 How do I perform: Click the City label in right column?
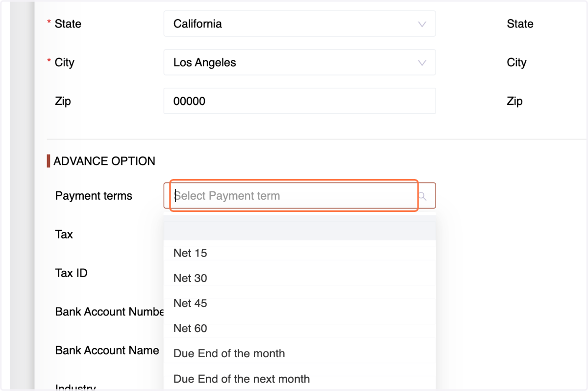pyautogui.click(x=516, y=62)
